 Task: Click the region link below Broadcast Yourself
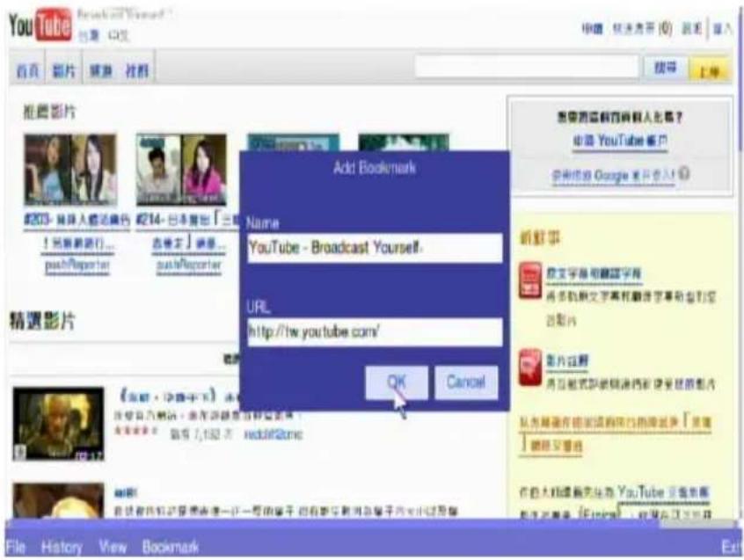90,35
